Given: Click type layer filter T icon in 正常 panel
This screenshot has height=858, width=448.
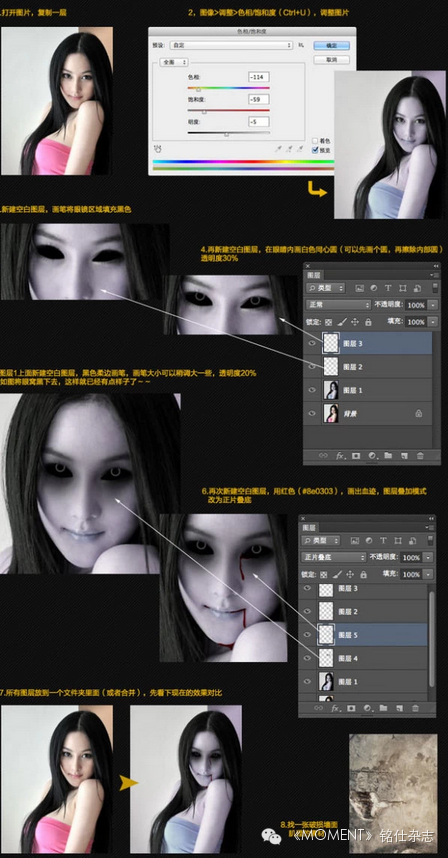Looking at the screenshot, I should [388, 288].
